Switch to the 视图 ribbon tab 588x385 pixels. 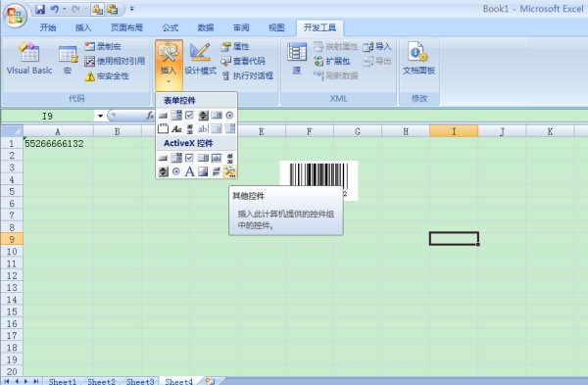tap(276, 27)
